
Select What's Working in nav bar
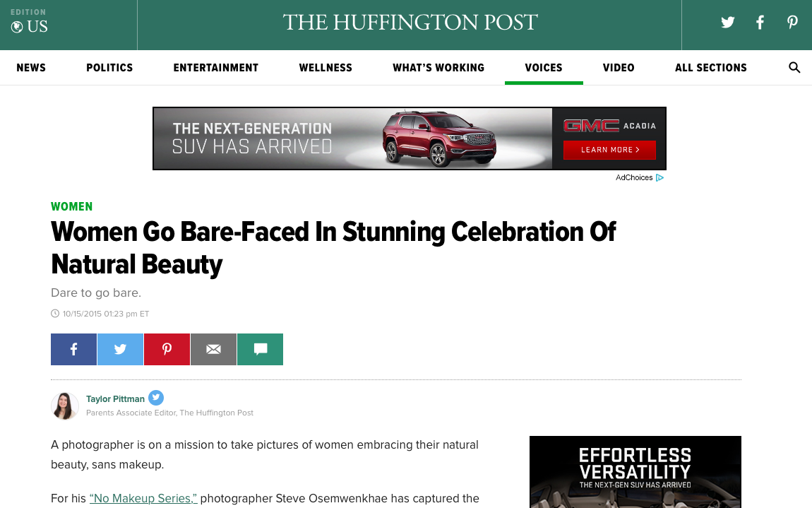tap(438, 67)
